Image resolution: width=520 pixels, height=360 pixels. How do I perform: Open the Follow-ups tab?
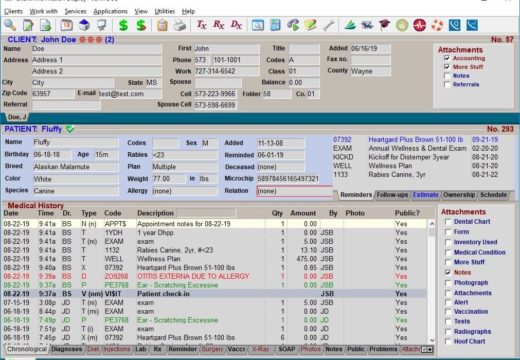[x=392, y=195]
